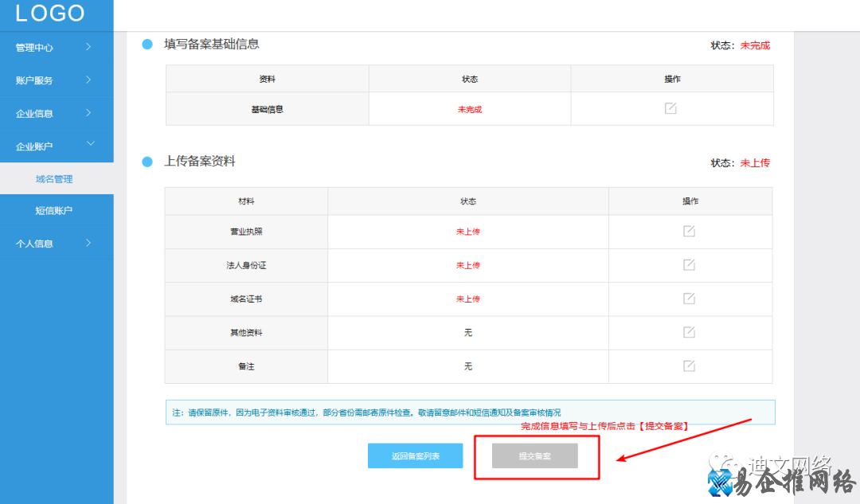
Task: Click the 未上传 status beside 状态
Action: (x=754, y=162)
